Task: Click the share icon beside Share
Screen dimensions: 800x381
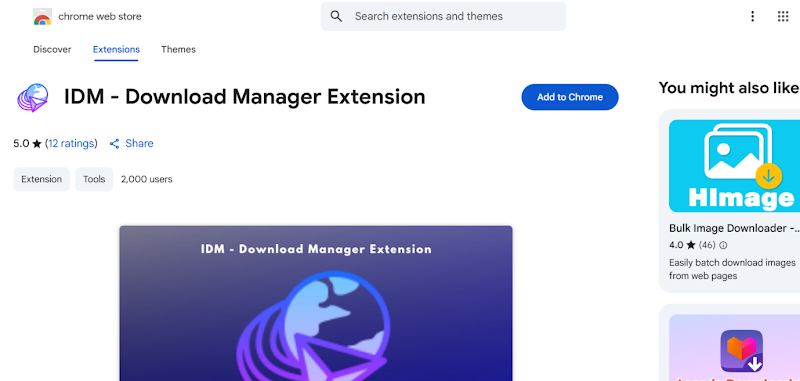Action: (x=115, y=144)
